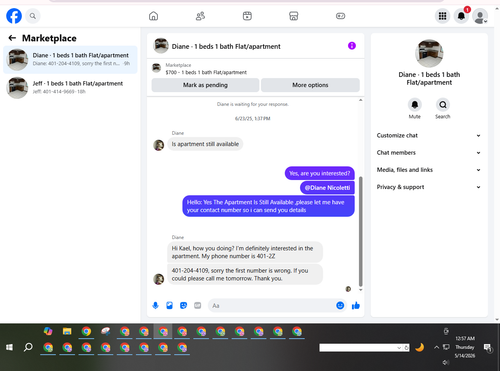The width and height of the screenshot is (500, 371).
Task: Open the Copilot icon on taskbar
Action: tap(48, 331)
